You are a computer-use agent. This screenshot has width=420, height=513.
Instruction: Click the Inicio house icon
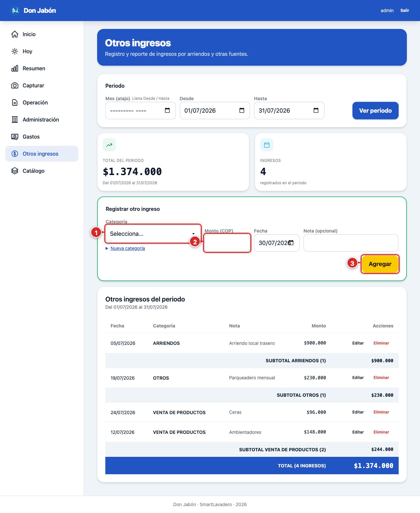(15, 34)
